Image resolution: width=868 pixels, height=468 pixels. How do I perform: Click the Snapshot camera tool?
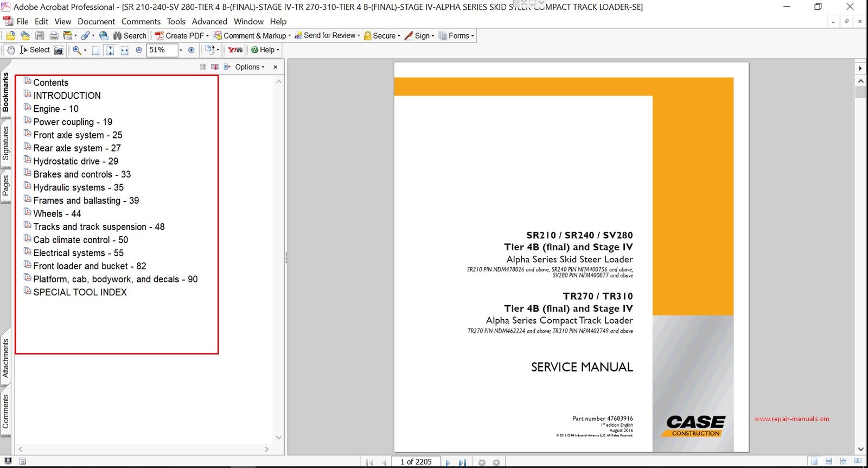click(x=59, y=50)
